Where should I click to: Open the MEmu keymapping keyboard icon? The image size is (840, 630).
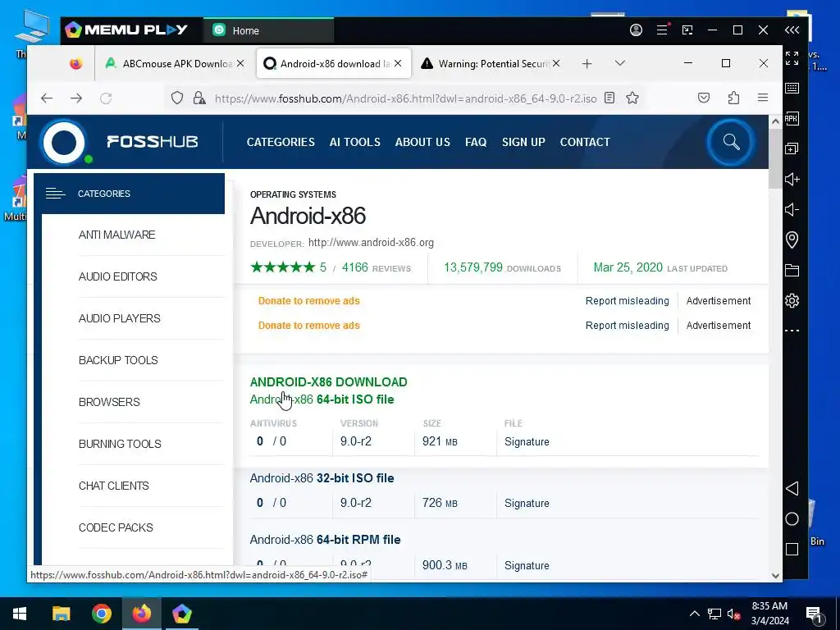[x=792, y=88]
